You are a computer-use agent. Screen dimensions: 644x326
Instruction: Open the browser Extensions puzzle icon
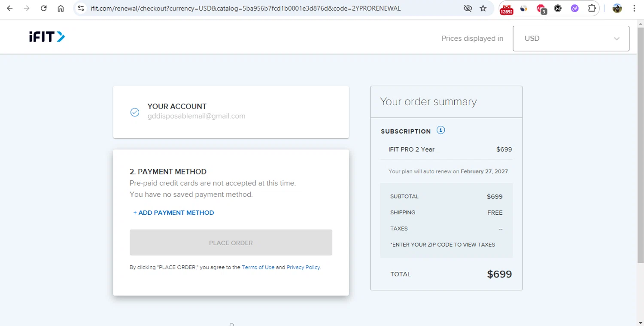click(x=592, y=8)
